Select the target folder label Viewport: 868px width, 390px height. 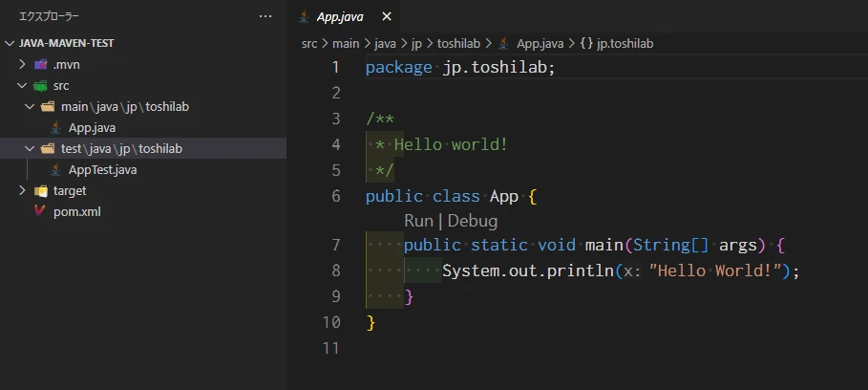[70, 190]
